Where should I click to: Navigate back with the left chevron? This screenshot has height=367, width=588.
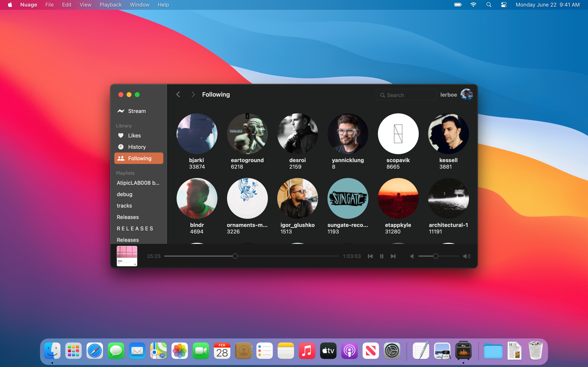coord(178,94)
